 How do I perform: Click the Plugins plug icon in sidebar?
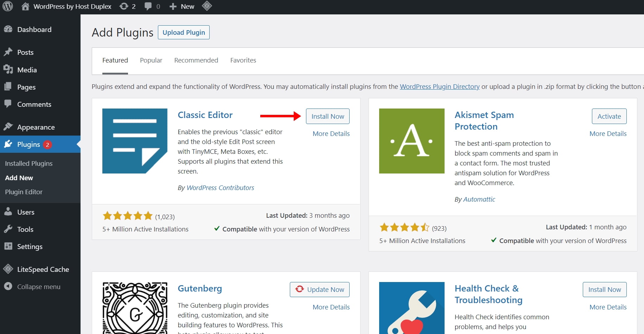pos(8,144)
